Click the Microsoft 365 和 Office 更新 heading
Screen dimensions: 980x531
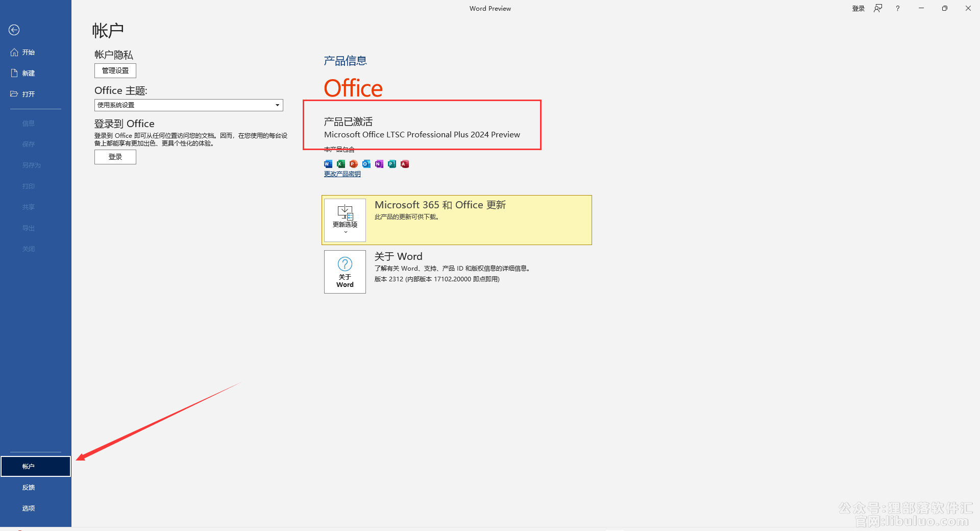(x=440, y=205)
